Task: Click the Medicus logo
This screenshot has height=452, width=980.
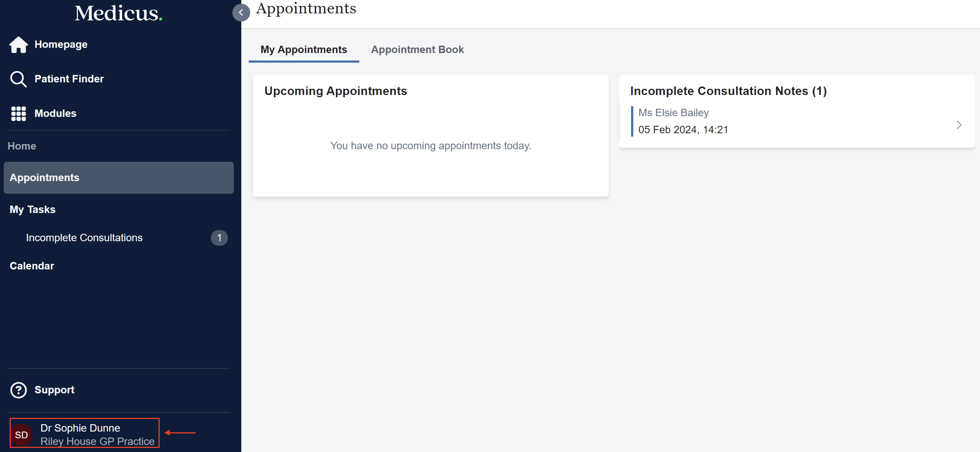Action: pos(118,13)
